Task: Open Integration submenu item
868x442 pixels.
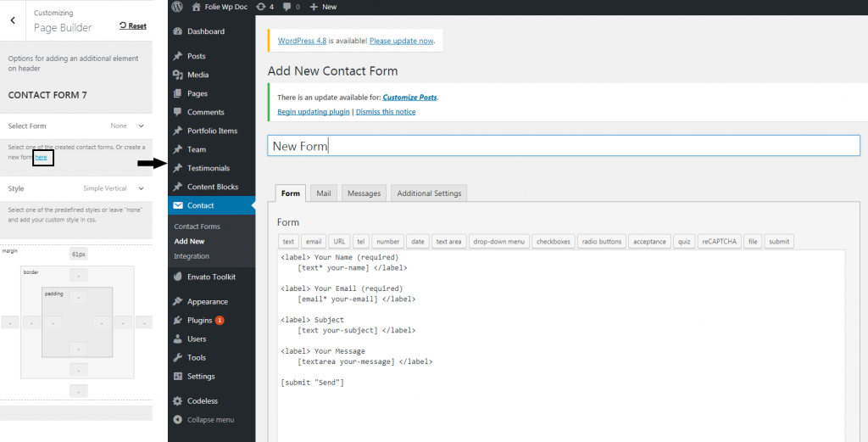Action: pos(192,256)
